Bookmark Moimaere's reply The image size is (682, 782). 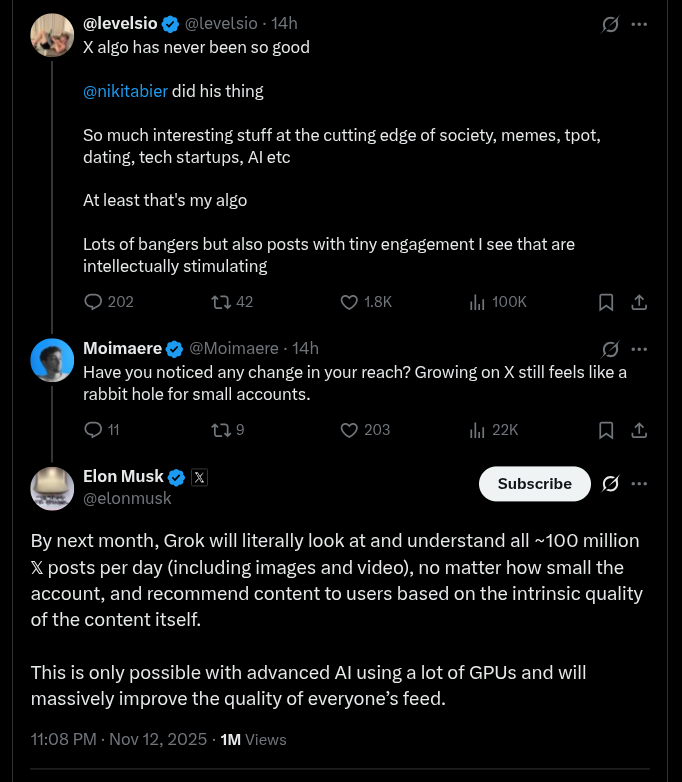606,430
